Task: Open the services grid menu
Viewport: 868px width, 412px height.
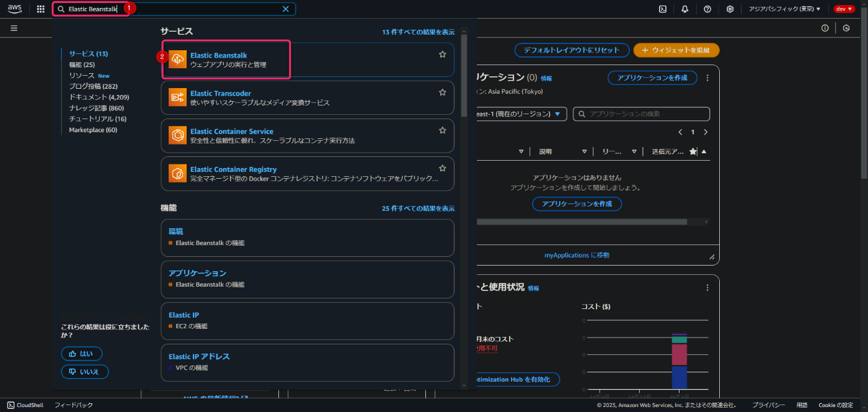Action: click(41, 9)
